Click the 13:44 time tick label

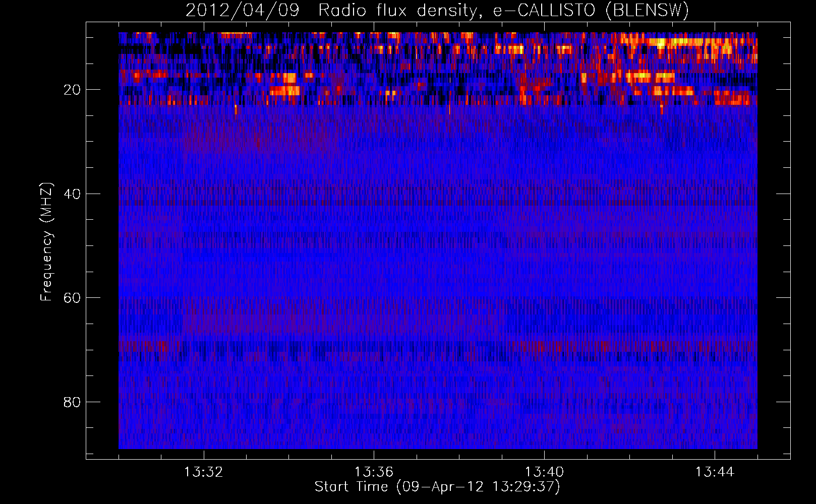(x=715, y=472)
